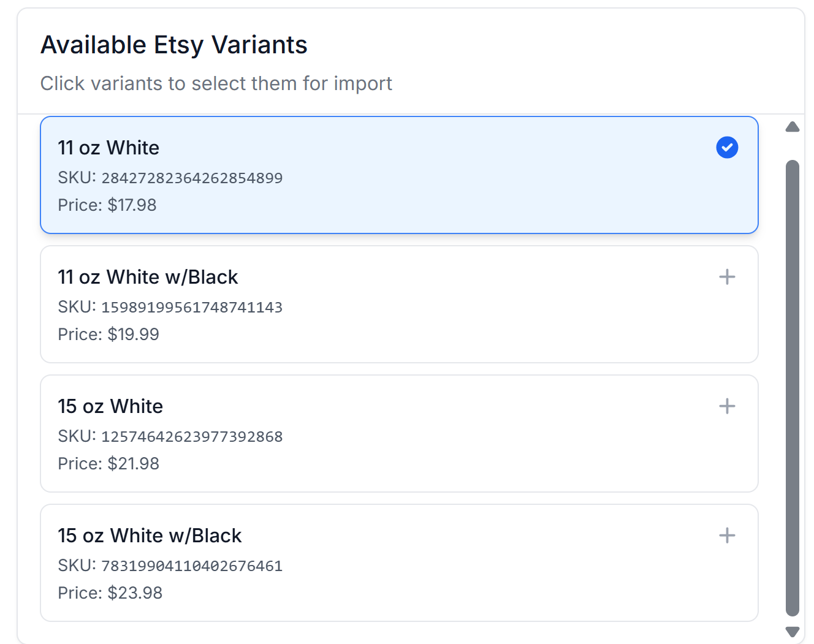Click the variant list scrollbar thumb
814x644 pixels.
(x=793, y=387)
